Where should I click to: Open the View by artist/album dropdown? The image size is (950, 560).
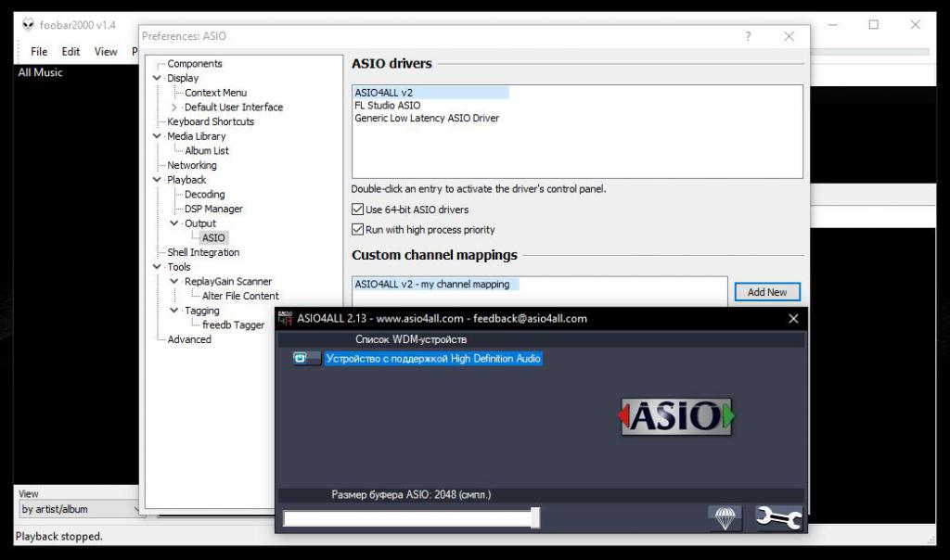coord(80,509)
